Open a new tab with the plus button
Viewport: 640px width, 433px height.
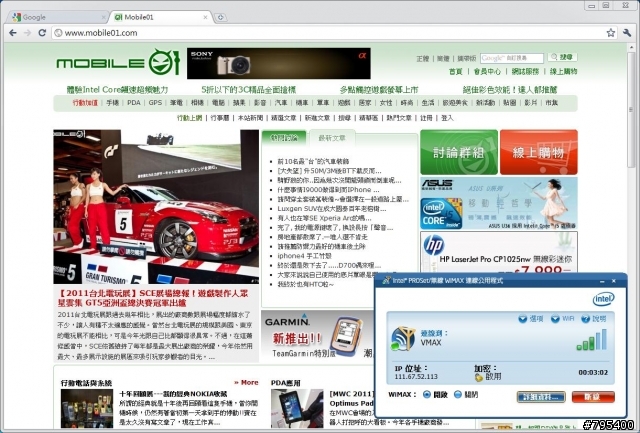tap(220, 17)
